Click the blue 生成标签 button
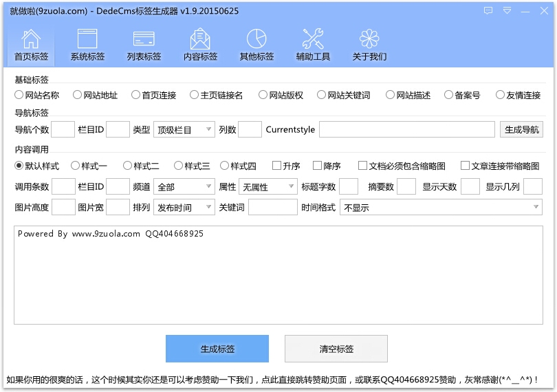 tap(217, 349)
